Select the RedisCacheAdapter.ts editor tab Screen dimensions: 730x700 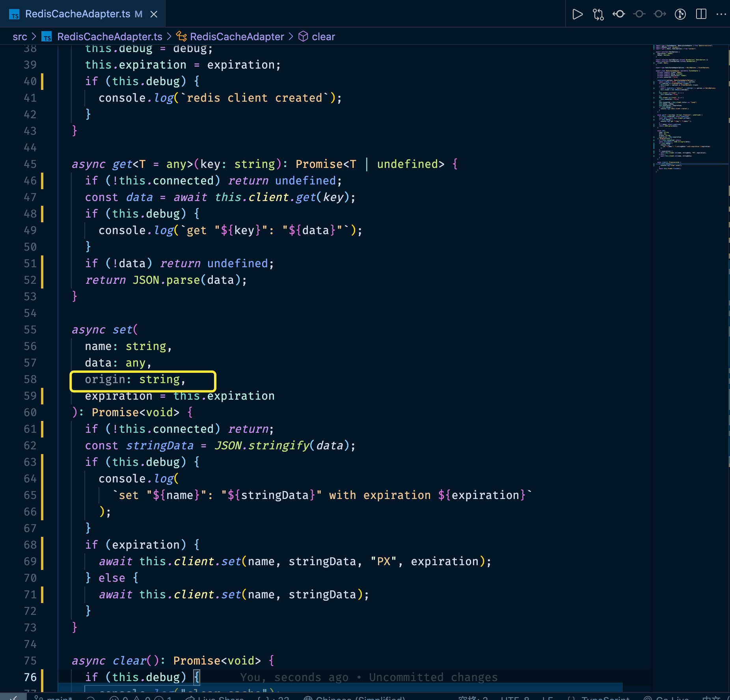point(82,14)
